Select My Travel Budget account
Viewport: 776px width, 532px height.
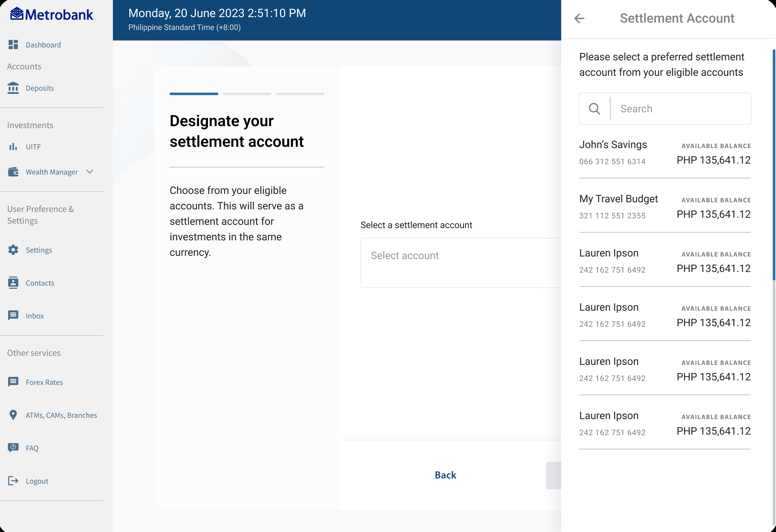pyautogui.click(x=665, y=207)
